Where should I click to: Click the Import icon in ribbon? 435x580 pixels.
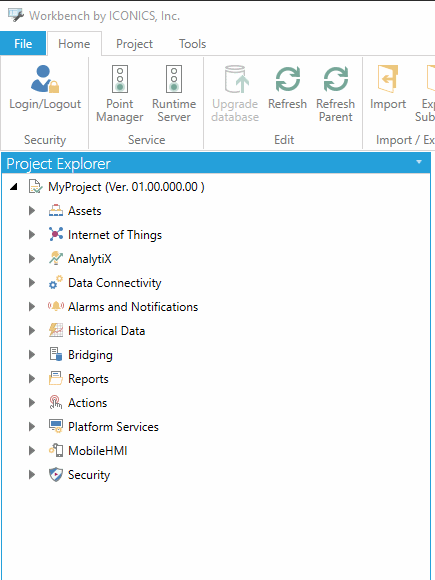(x=388, y=79)
